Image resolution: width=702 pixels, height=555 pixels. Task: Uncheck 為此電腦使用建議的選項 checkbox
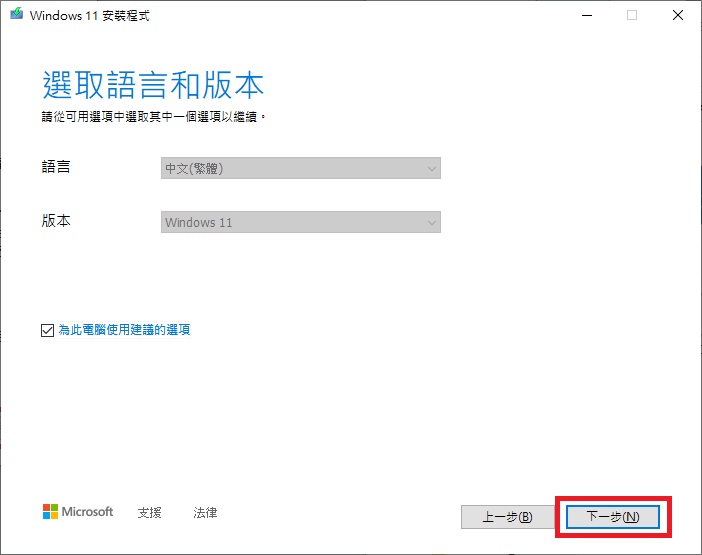[x=47, y=330]
